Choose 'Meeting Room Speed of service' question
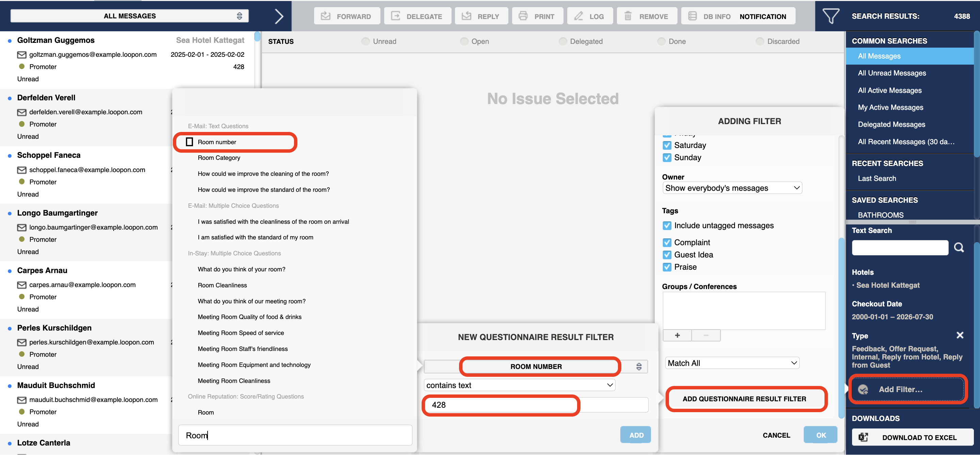The image size is (980, 455). point(241,333)
